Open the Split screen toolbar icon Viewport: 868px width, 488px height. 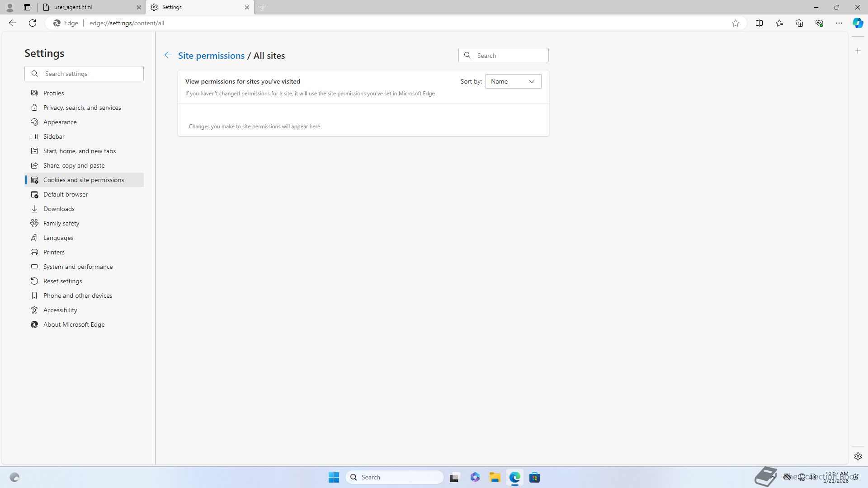tap(759, 23)
